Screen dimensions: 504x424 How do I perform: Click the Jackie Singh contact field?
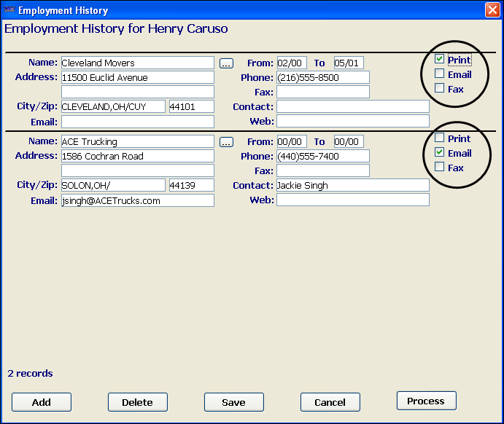coord(352,186)
